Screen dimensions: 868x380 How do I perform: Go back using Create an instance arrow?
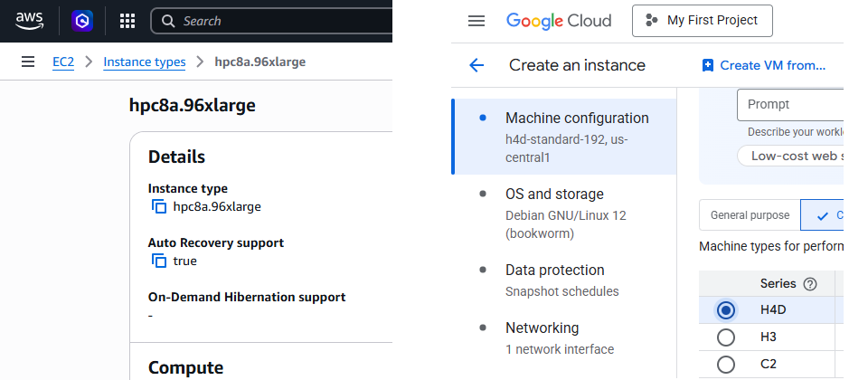(x=476, y=65)
